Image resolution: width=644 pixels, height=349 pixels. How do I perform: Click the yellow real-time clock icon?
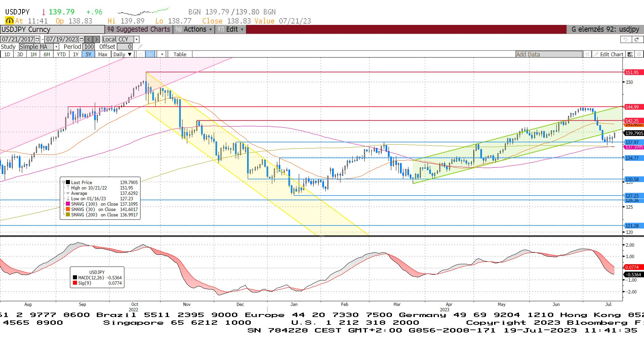[9, 21]
